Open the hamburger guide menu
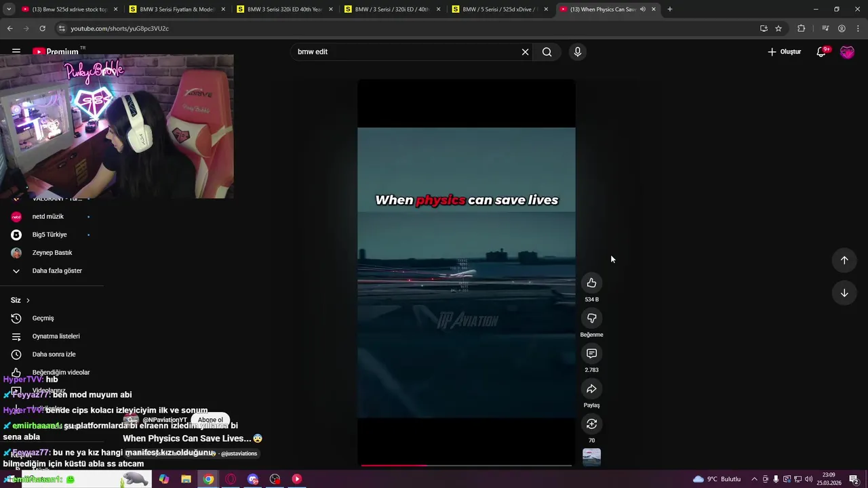 click(16, 52)
